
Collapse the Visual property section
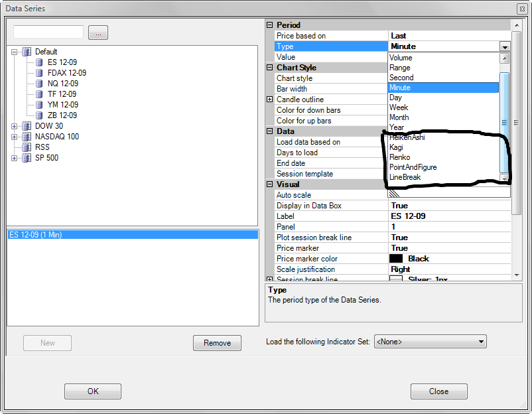(x=270, y=184)
